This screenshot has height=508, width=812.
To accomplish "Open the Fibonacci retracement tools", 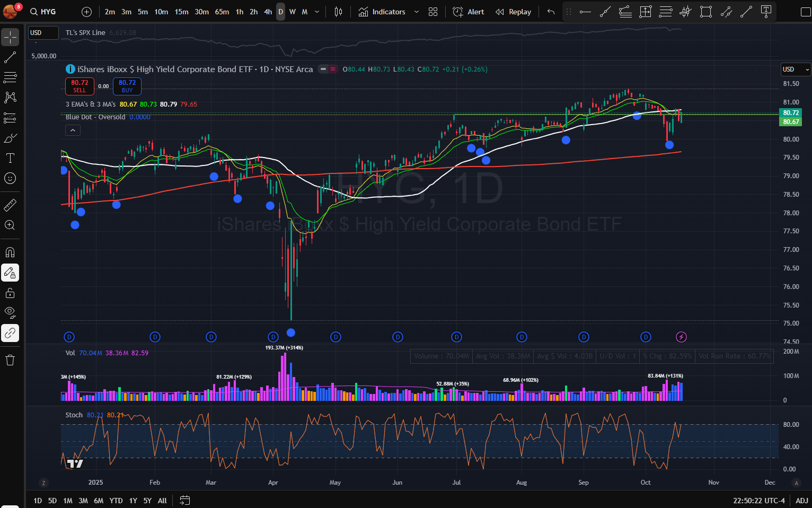I will tap(10, 77).
